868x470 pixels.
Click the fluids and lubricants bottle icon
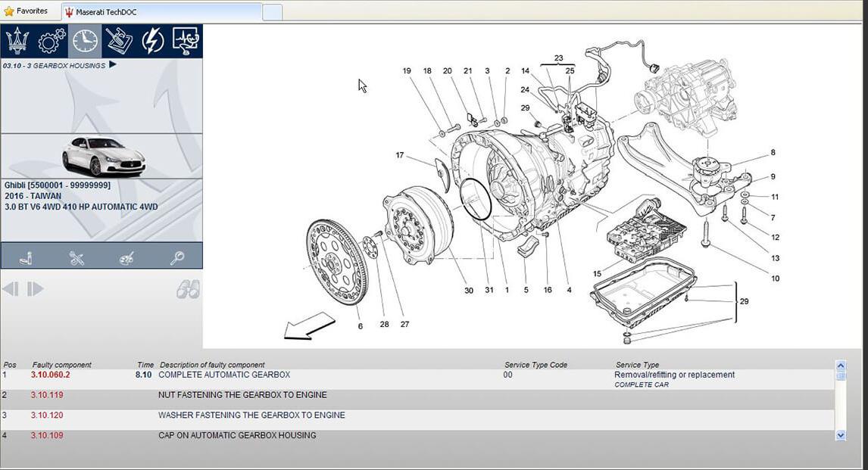26,258
